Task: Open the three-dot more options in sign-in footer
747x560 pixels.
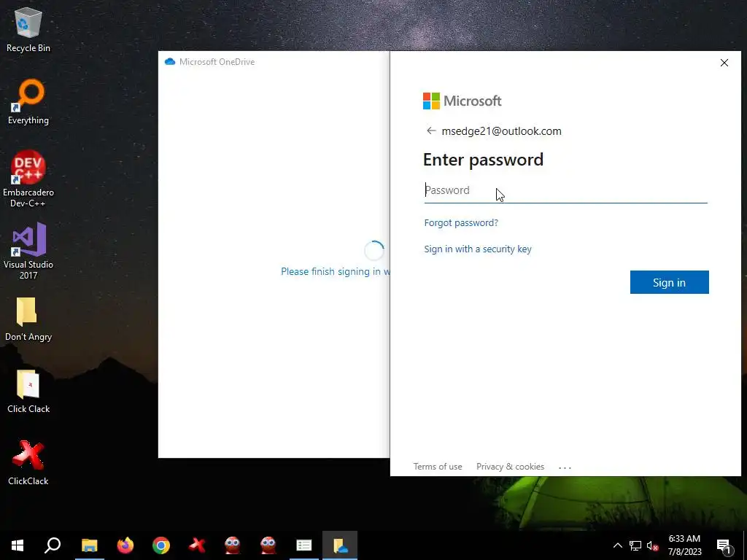Action: [x=565, y=467]
